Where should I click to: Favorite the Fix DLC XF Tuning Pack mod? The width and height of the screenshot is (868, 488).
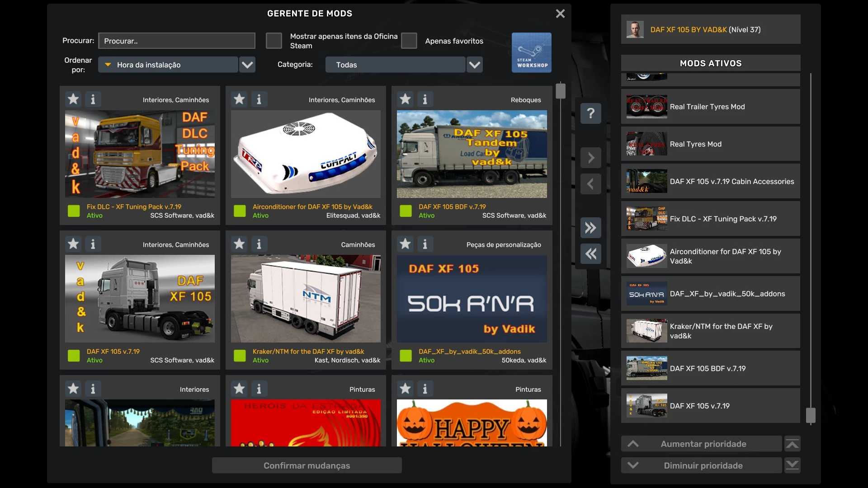pos(73,99)
